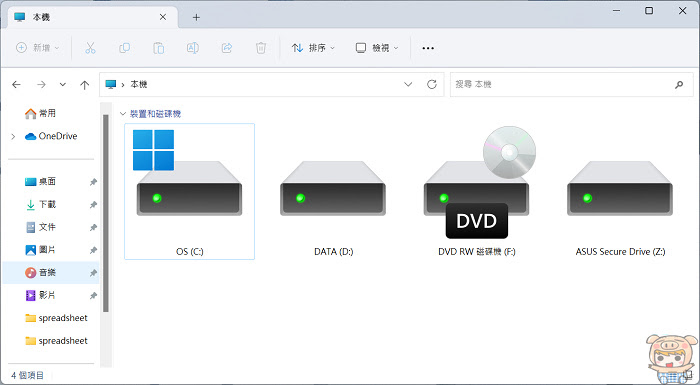Select the OS (C:) drive
The height and width of the screenshot is (385, 700).
click(x=190, y=192)
